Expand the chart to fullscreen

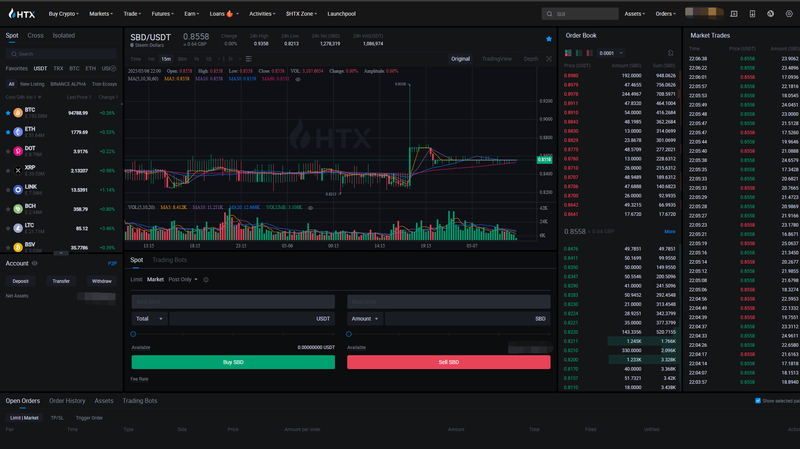(x=549, y=59)
